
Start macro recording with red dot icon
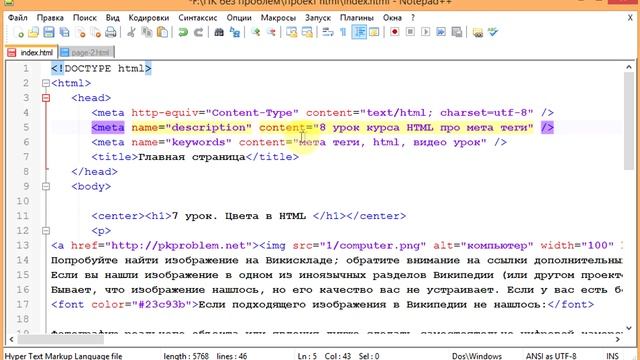(395, 32)
